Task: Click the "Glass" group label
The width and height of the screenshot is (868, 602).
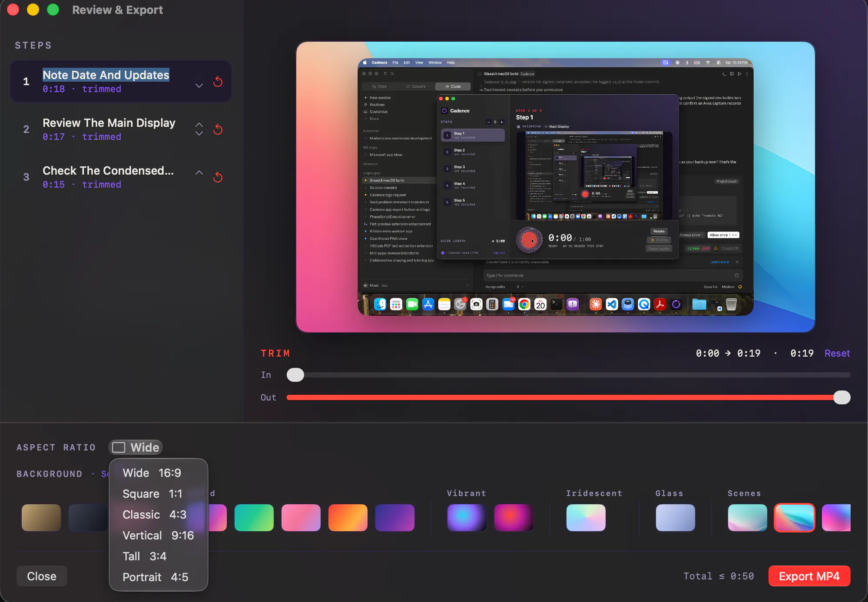Action: [669, 493]
